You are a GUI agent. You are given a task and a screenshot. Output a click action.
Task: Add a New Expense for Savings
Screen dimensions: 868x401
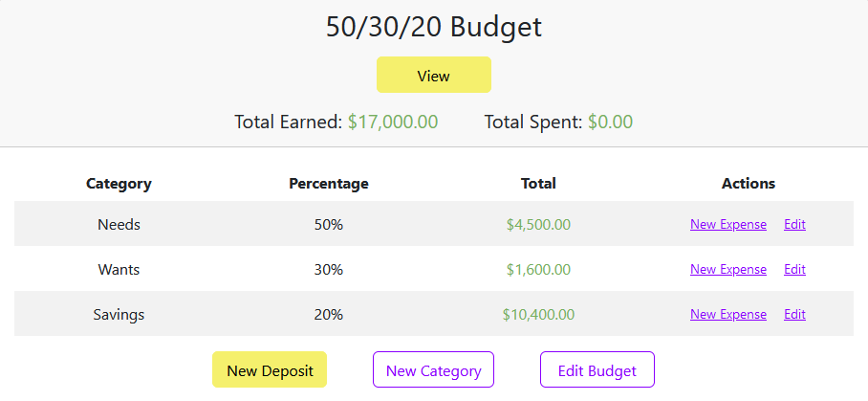(x=727, y=314)
